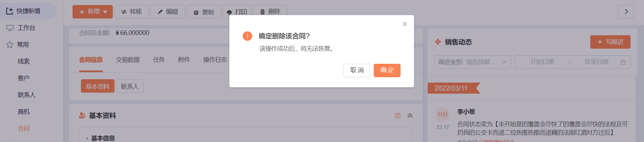Confirm deletion with the 确定 button
Image resolution: width=644 pixels, height=142 pixels.
tap(387, 70)
